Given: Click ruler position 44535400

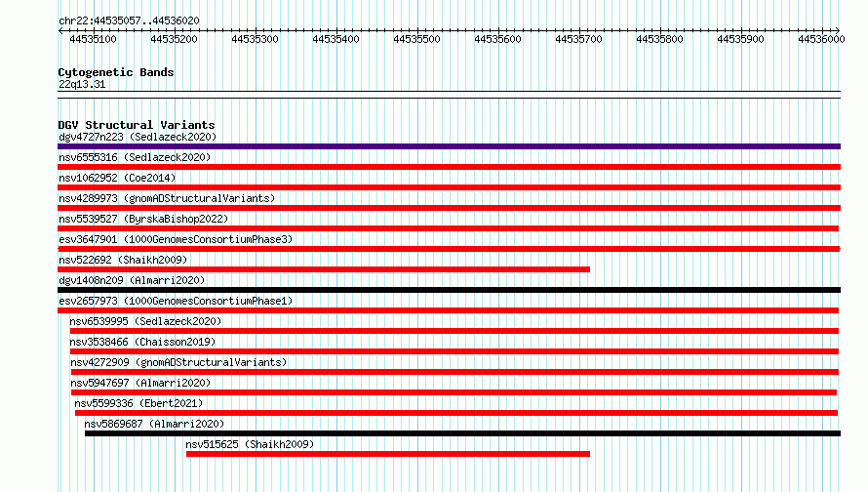Looking at the screenshot, I should click(x=335, y=39).
